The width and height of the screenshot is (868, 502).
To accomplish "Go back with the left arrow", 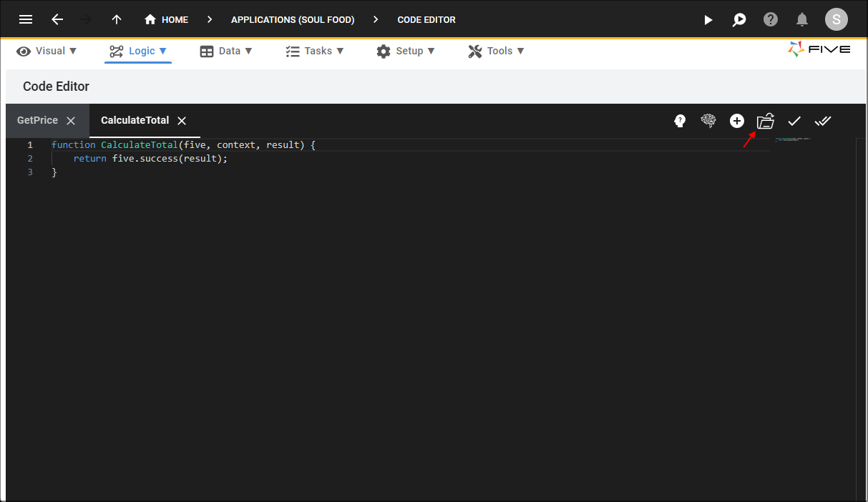I will [x=57, y=19].
